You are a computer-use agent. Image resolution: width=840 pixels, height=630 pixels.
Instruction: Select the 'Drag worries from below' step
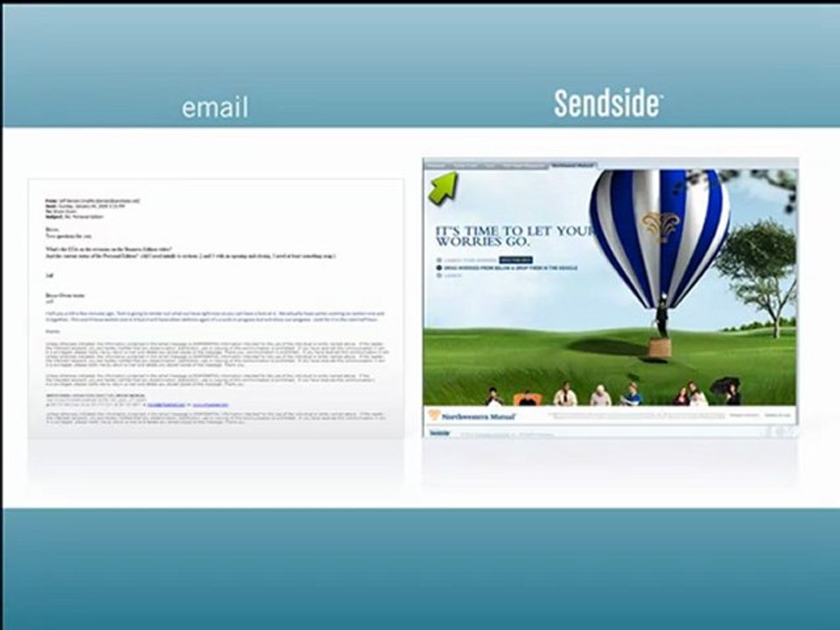point(507,268)
